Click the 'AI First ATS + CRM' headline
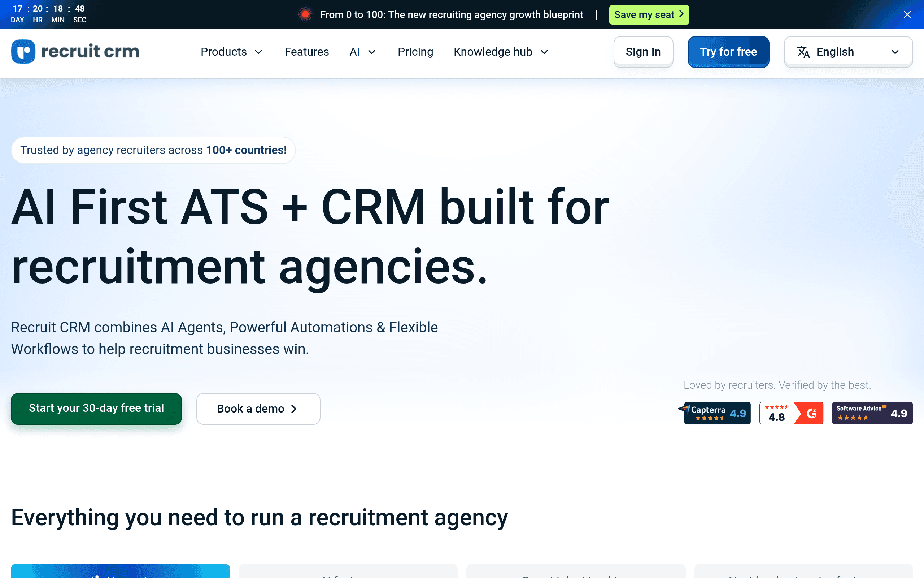Viewport: 924px width, 578px height. [310, 236]
